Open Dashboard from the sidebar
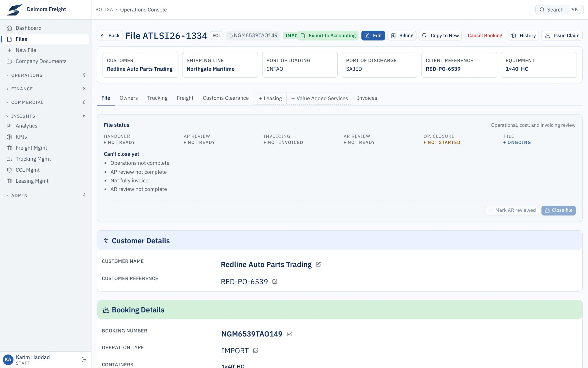588x368 pixels. click(x=45, y=28)
